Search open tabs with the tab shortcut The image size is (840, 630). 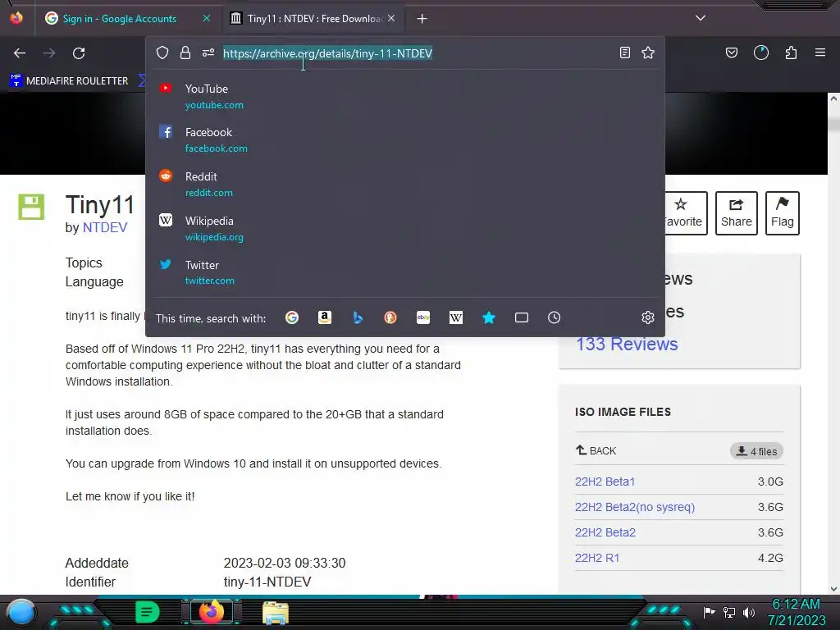[x=521, y=317]
